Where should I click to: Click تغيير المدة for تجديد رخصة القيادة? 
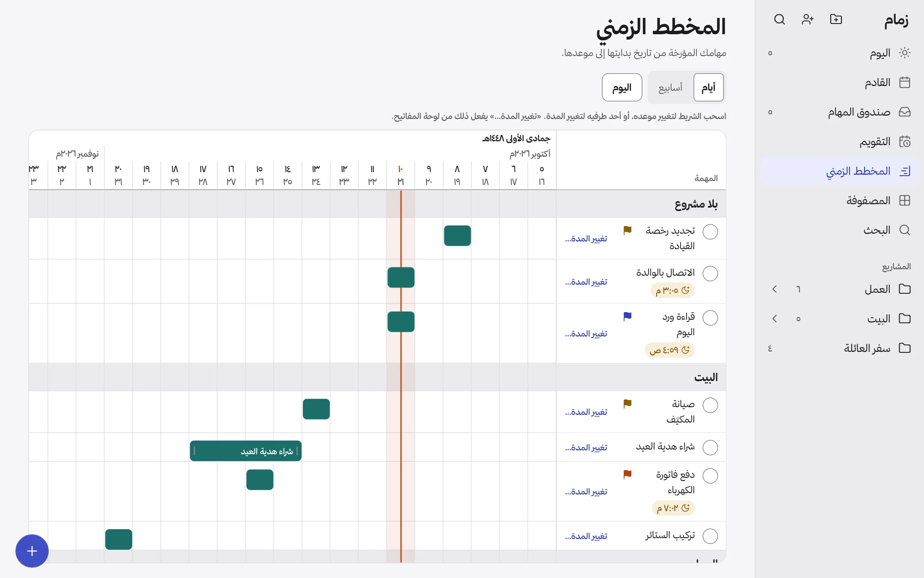[x=586, y=238]
